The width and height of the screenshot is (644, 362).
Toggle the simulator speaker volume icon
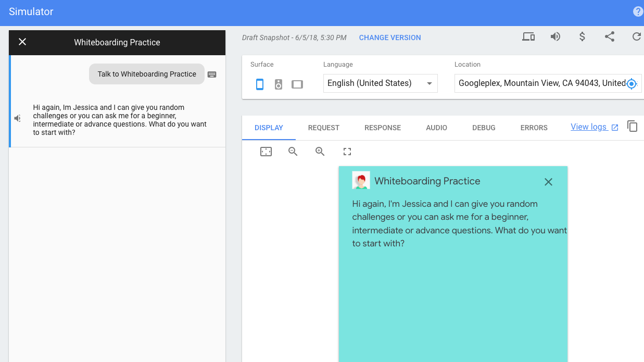(x=555, y=36)
